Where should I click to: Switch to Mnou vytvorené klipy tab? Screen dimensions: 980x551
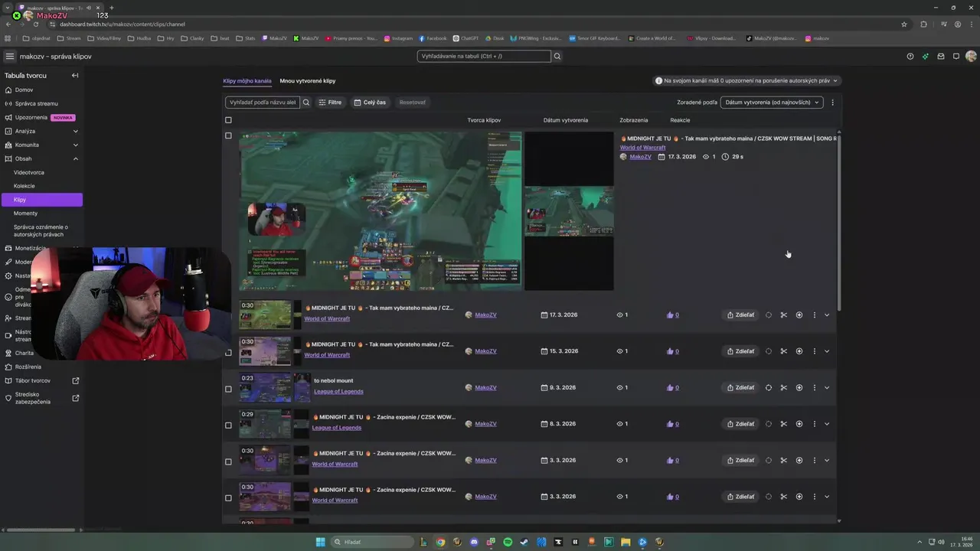[x=308, y=80]
